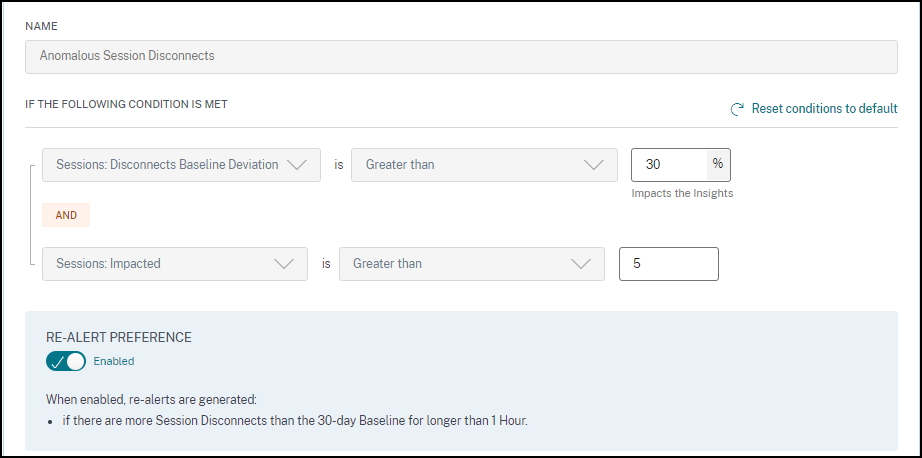Click chevron of second Greater than dropdown

[580, 264]
